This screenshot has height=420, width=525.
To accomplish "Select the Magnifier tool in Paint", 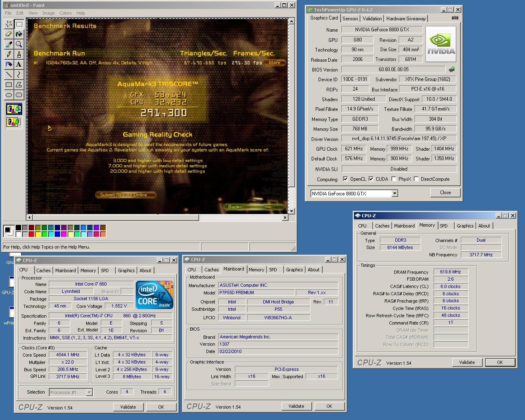I will coord(19,44).
